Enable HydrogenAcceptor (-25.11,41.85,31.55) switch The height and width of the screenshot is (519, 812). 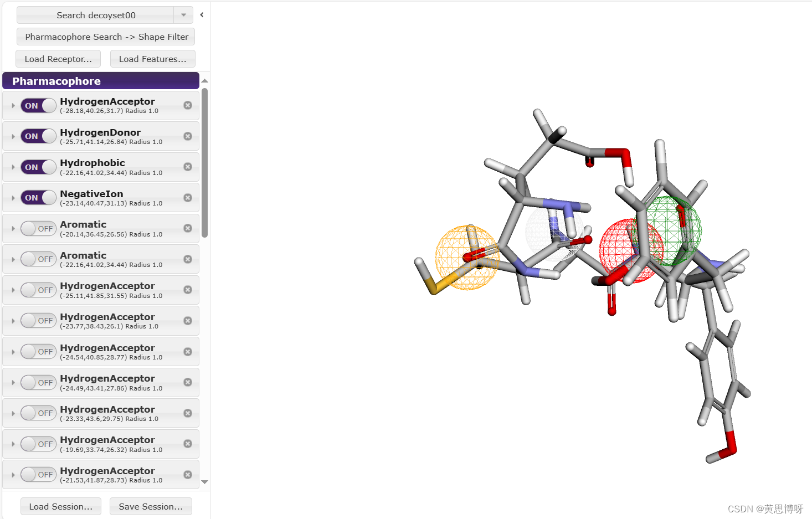[38, 290]
